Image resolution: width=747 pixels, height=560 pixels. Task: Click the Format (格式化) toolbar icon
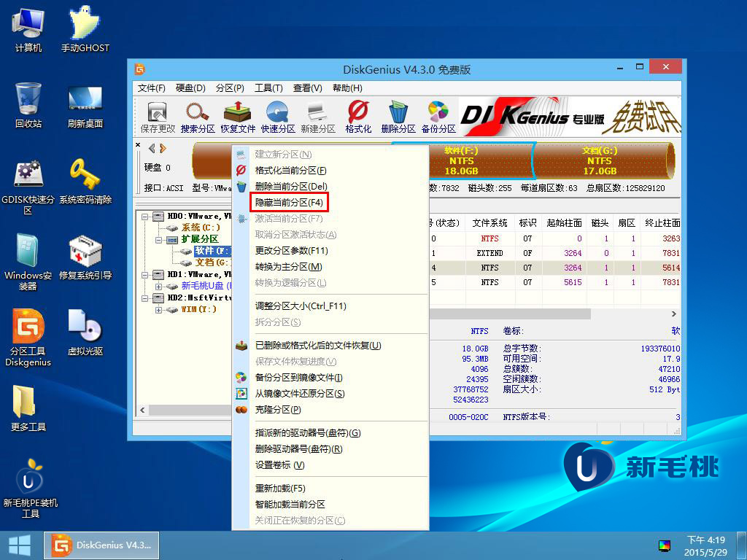(x=358, y=117)
